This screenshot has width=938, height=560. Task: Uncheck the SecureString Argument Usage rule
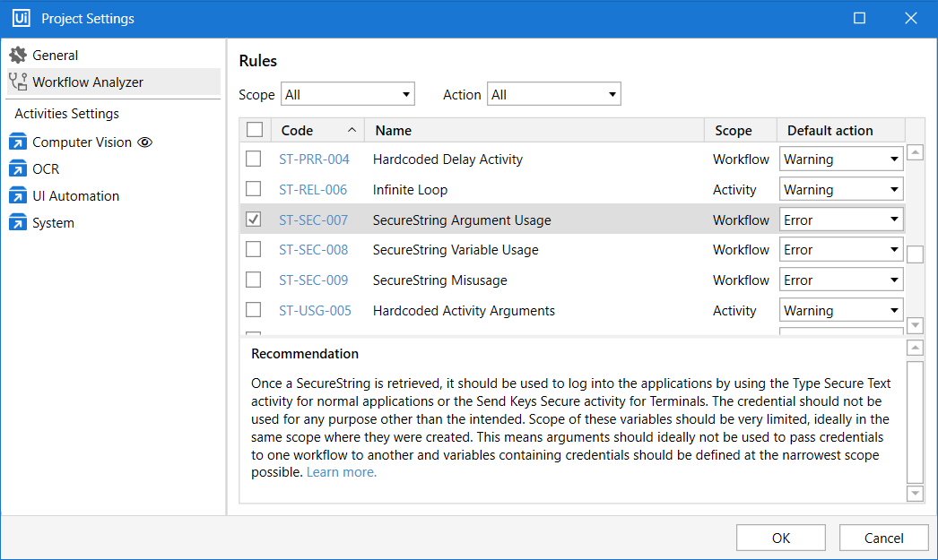tap(254, 220)
